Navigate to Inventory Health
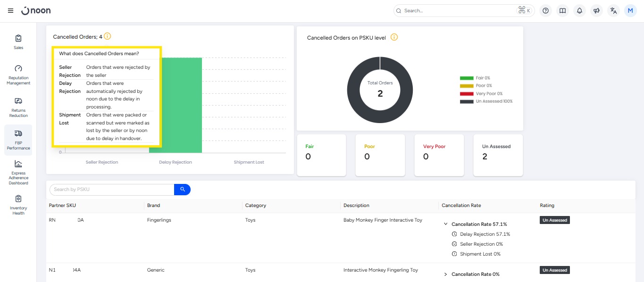The image size is (644, 282). tap(18, 204)
